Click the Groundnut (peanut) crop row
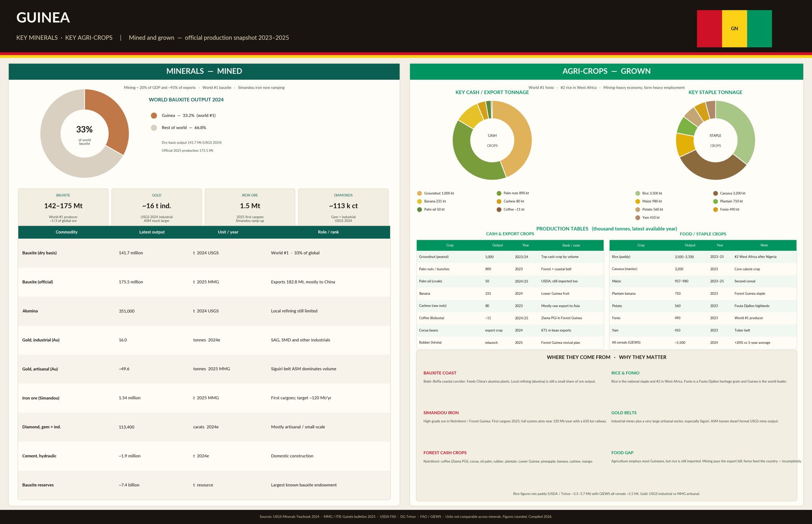The image size is (812, 524). 510,257
